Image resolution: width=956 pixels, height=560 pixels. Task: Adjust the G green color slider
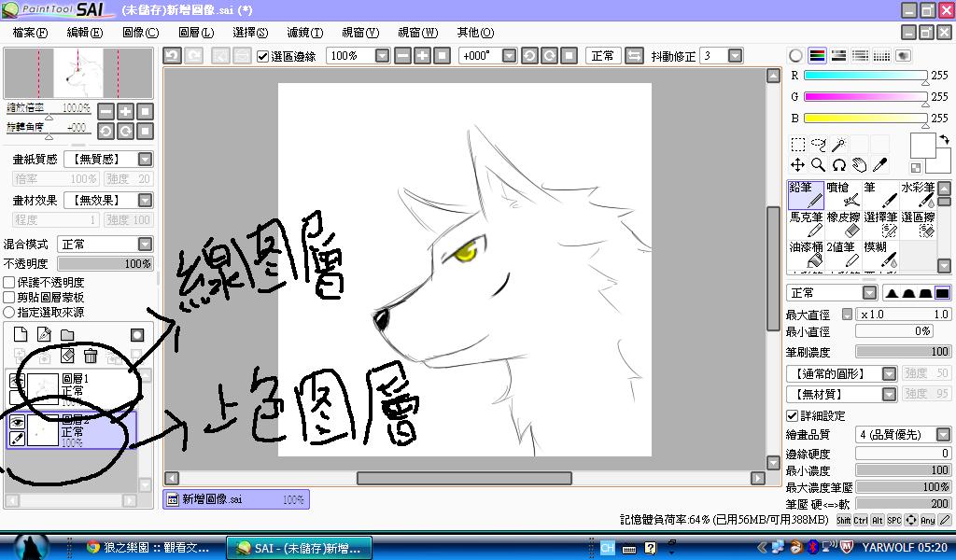(865, 96)
